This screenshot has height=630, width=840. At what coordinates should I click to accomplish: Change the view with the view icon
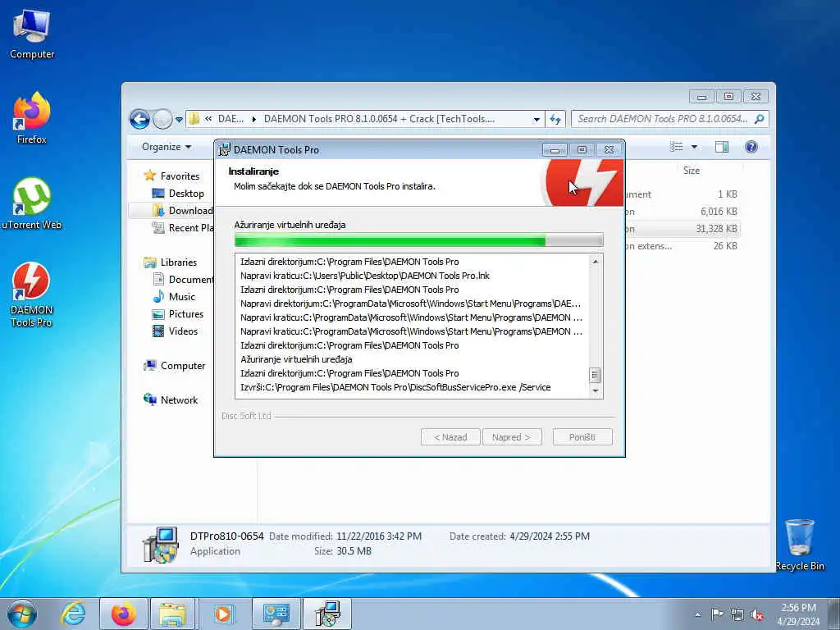coord(677,147)
